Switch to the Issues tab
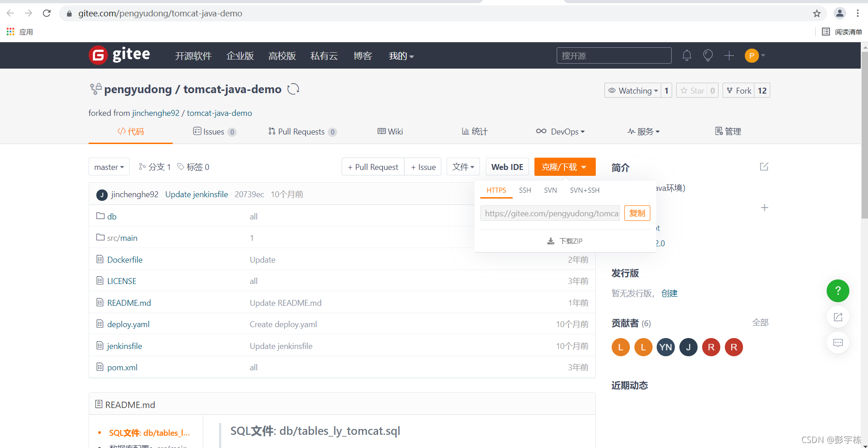 (215, 131)
